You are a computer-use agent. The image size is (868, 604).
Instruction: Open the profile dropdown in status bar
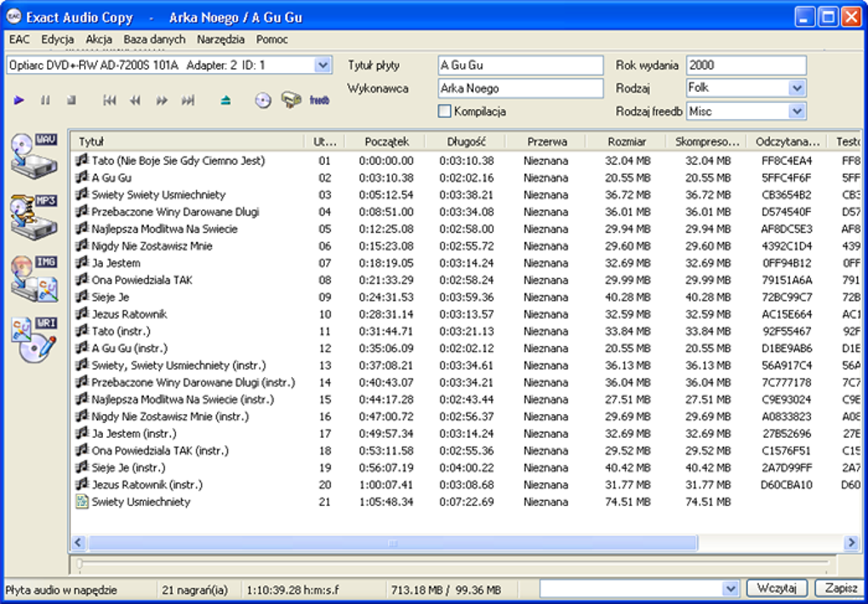731,588
